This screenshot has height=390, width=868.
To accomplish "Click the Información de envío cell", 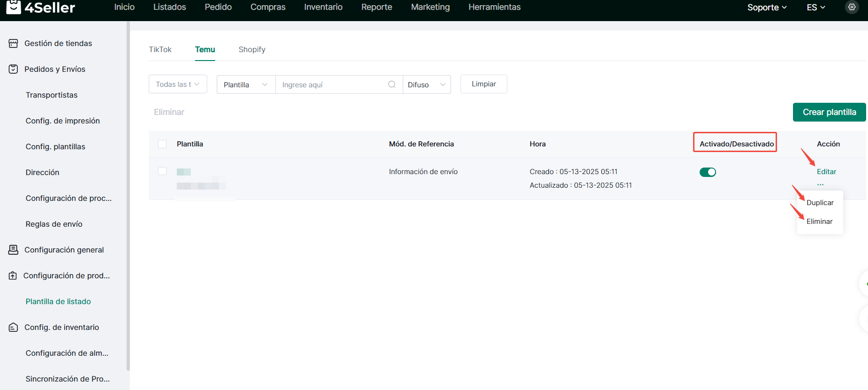I will click(423, 172).
